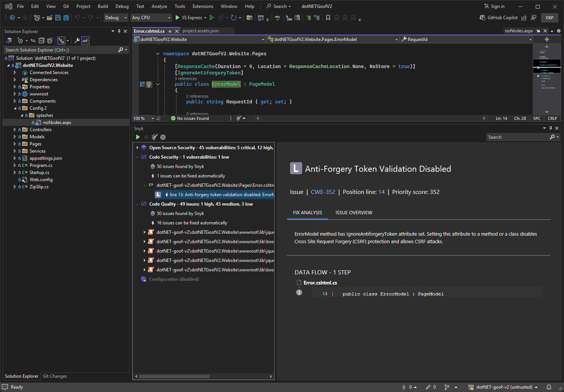The image size is (564, 392).
Task: Toggle pin on Error.cshtml.cs tab
Action: click(x=170, y=31)
